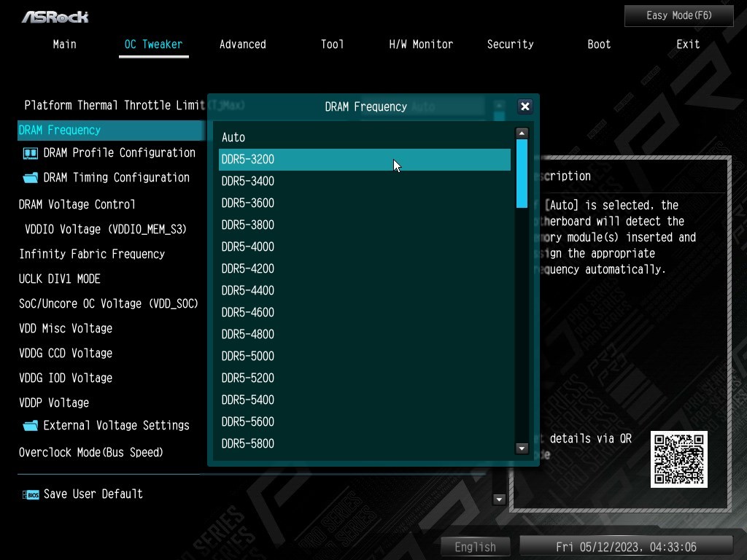747x560 pixels.
Task: Close the DRAM Frequency popup
Action: point(525,106)
